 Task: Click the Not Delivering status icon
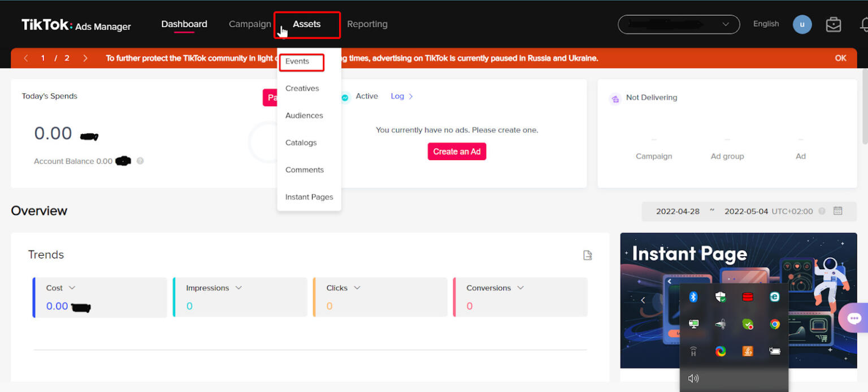pyautogui.click(x=615, y=99)
